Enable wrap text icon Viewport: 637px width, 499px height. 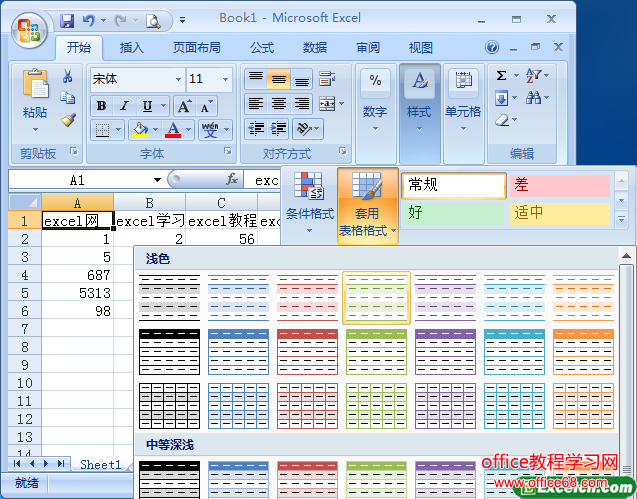click(327, 79)
